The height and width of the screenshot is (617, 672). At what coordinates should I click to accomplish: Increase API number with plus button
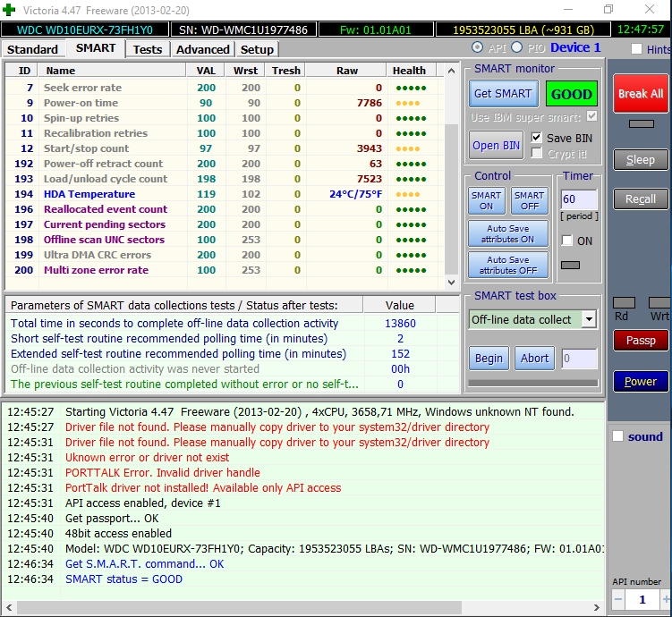[666, 600]
